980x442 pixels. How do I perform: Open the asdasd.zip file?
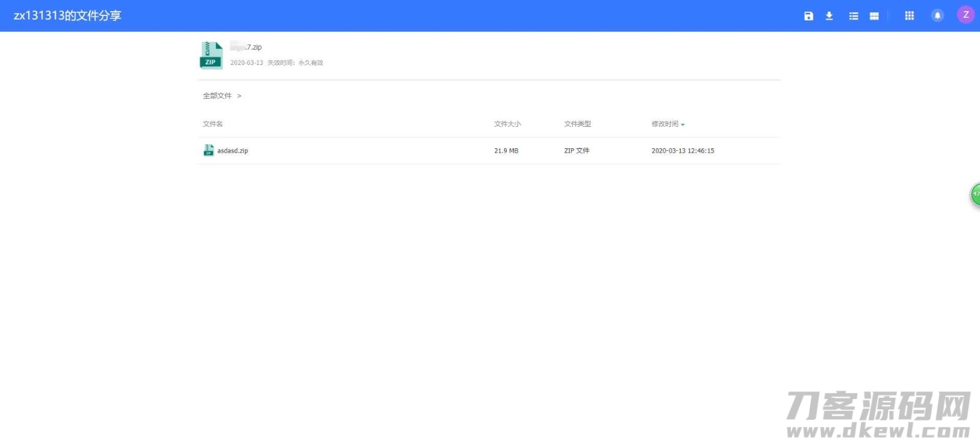pyautogui.click(x=232, y=151)
